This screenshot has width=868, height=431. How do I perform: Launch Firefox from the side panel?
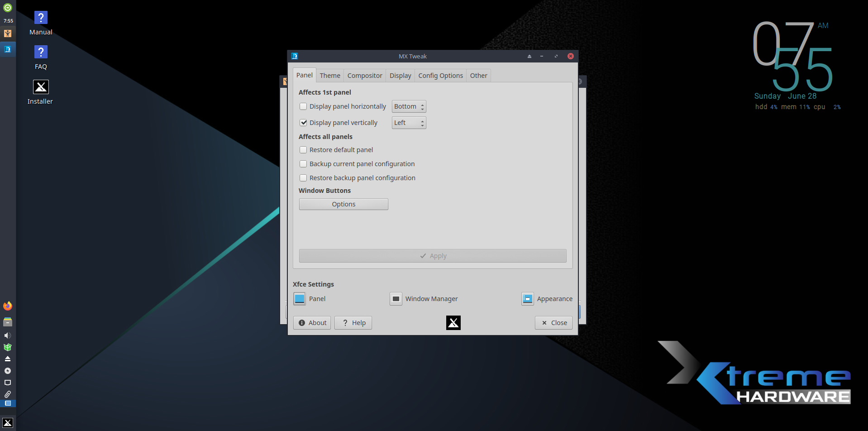(8, 306)
